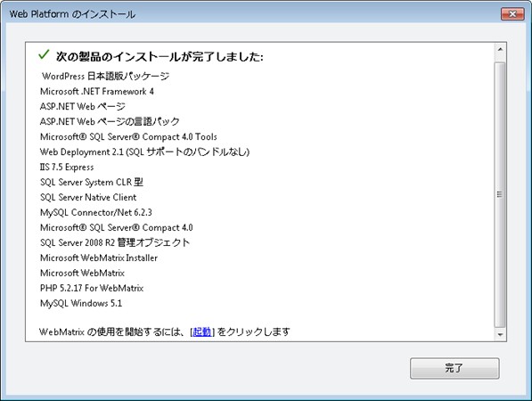
Task: Select Microsoft .NET Framework 4 line
Action: [x=97, y=91]
